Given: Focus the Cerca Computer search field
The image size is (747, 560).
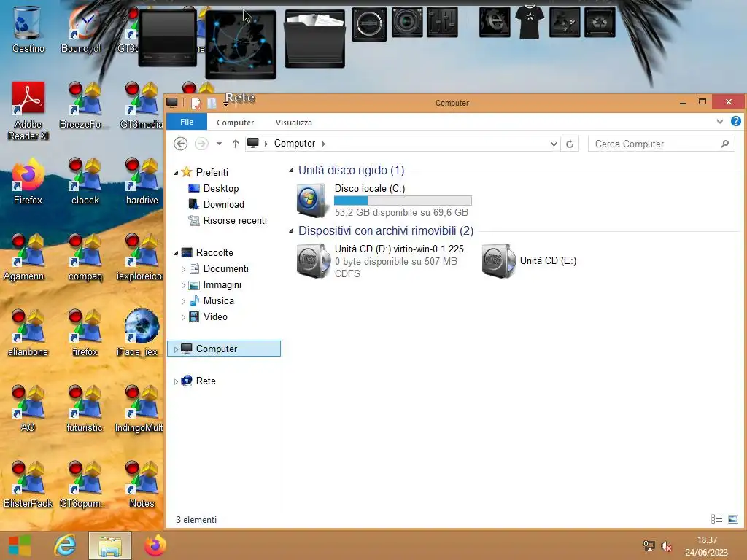Looking at the screenshot, I should click(x=661, y=144).
